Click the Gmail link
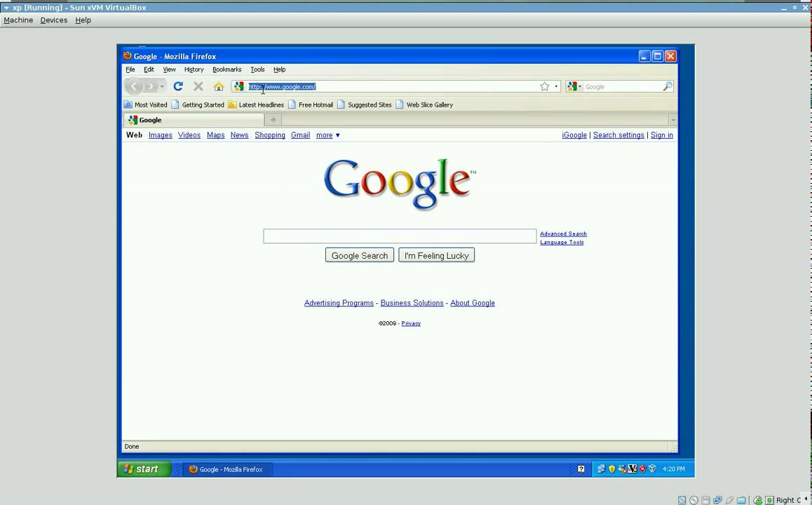Image resolution: width=812 pixels, height=505 pixels. point(300,135)
